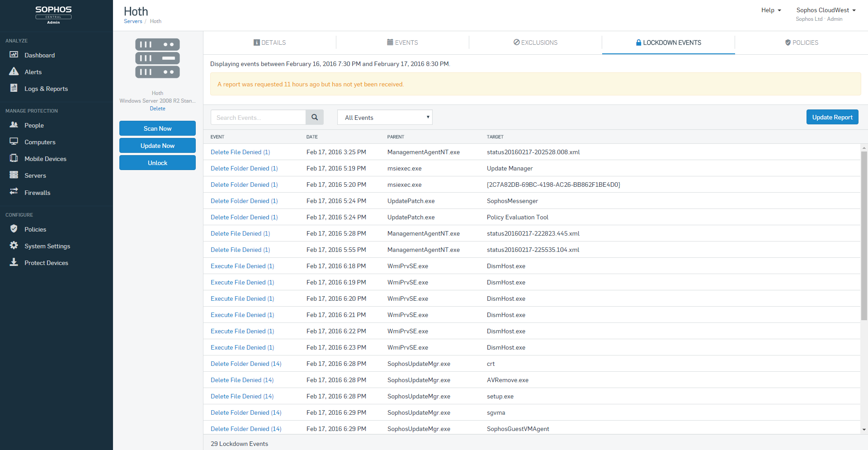Click the System Settings gear icon
Image resolution: width=868 pixels, height=450 pixels.
click(14, 246)
